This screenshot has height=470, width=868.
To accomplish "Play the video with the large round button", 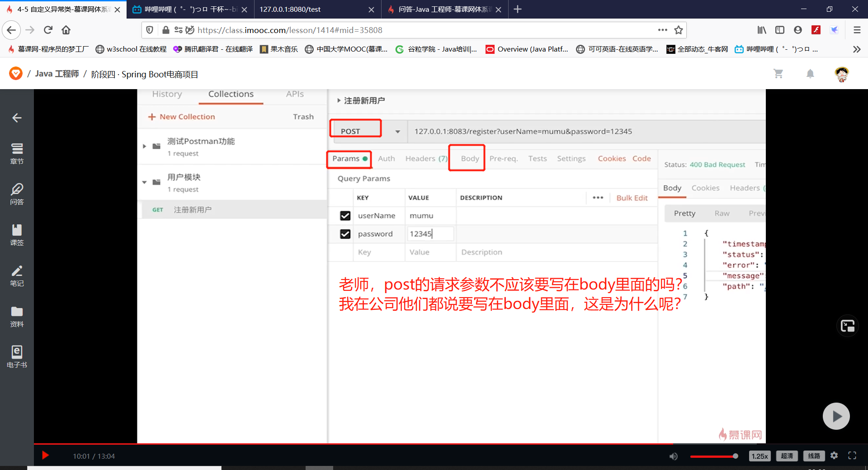I will tap(836, 416).
